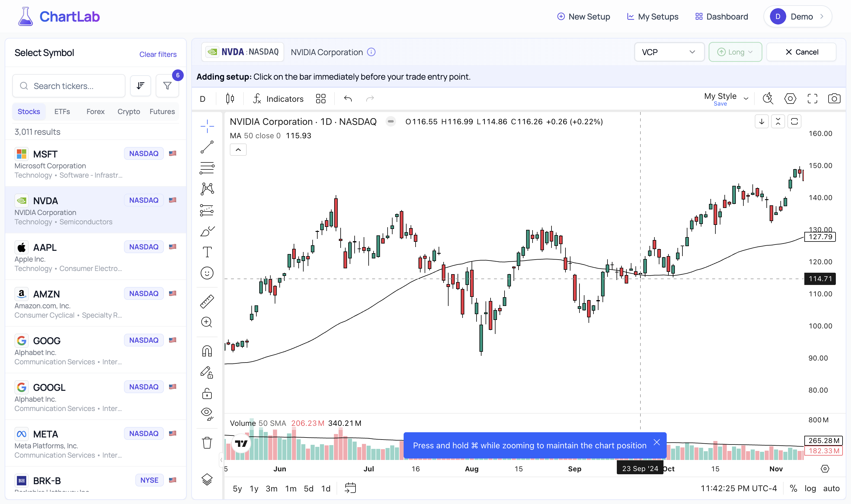Select the brush drawing tool
The image size is (851, 504).
[207, 231]
